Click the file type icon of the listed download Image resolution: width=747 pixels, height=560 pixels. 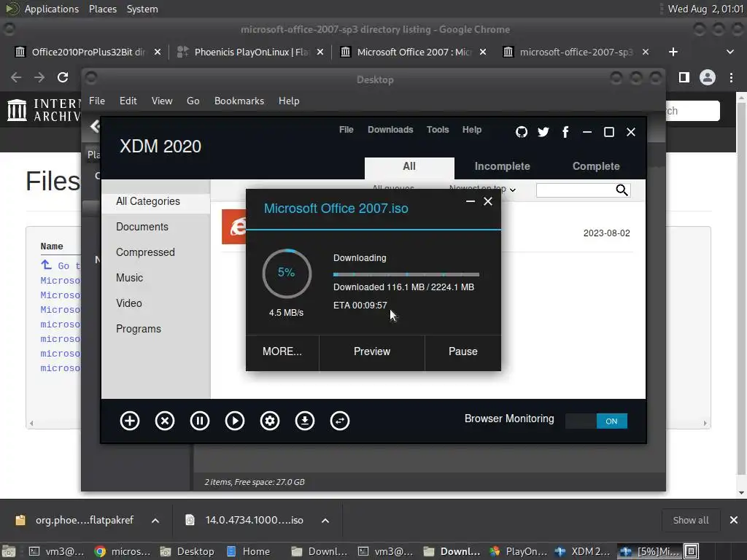click(234, 227)
